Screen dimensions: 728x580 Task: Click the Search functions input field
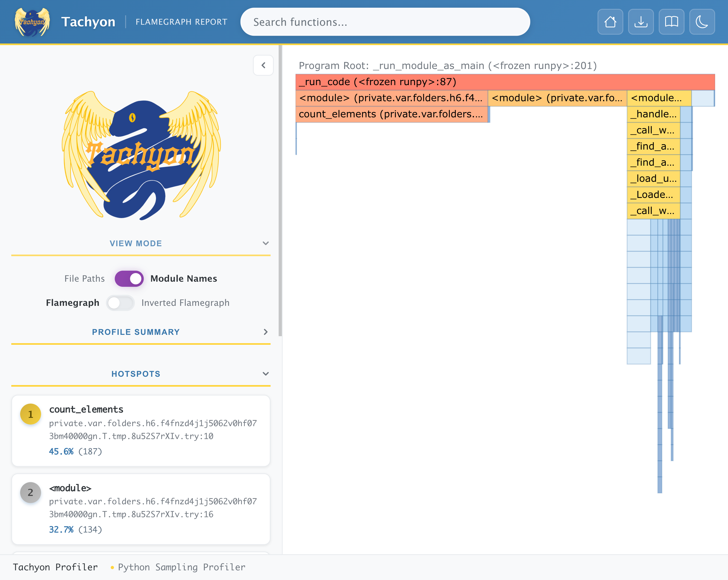point(385,22)
